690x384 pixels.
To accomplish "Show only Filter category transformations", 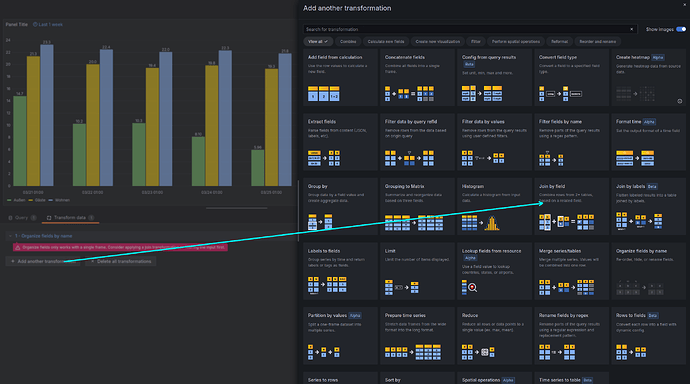I will coord(476,41).
